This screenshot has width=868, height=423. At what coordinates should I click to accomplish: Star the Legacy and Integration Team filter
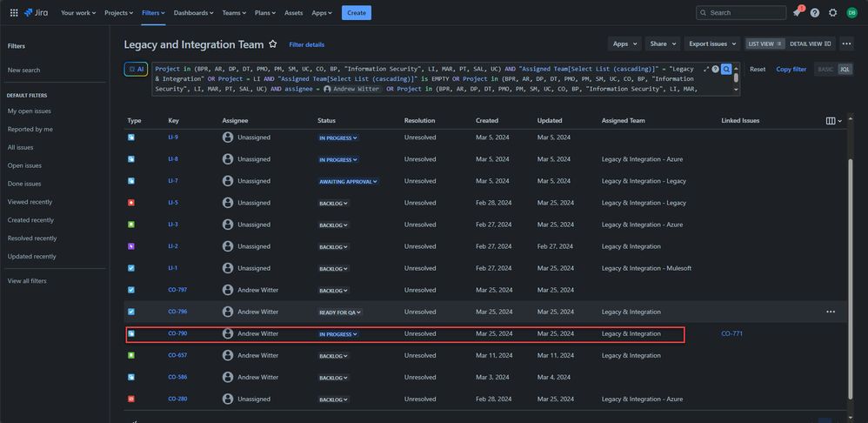click(x=272, y=44)
